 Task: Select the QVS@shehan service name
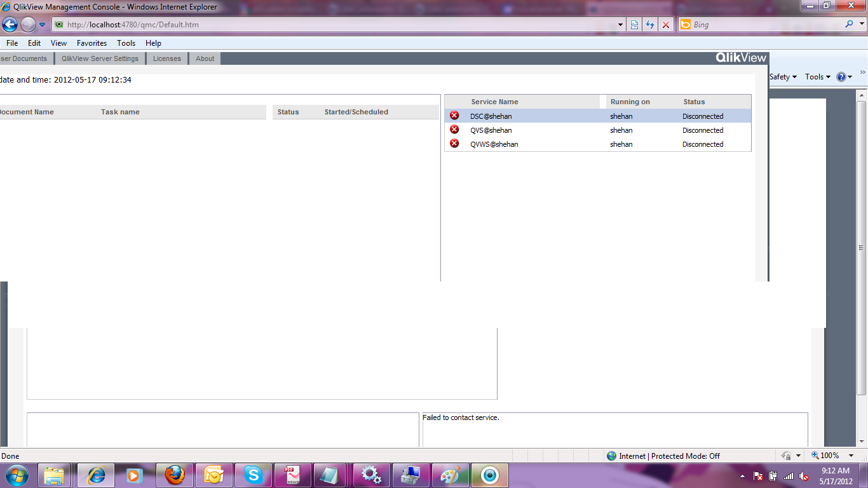[x=491, y=130]
